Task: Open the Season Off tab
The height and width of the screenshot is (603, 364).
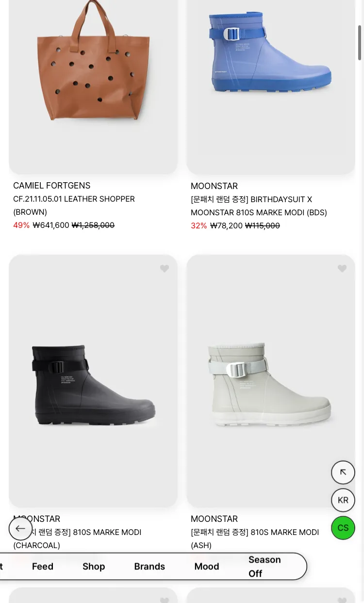Action: point(265,567)
